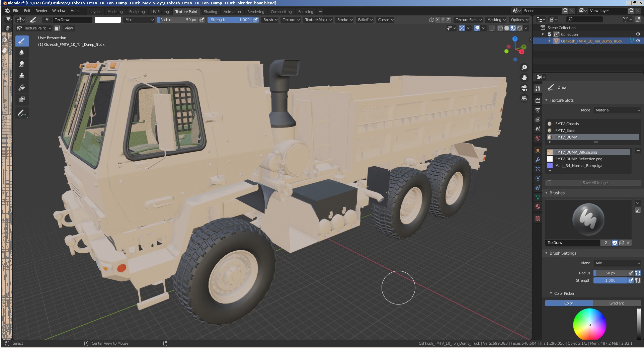The width and height of the screenshot is (644, 348).
Task: Open the Active Tool properties tab
Action: pyautogui.click(x=538, y=89)
